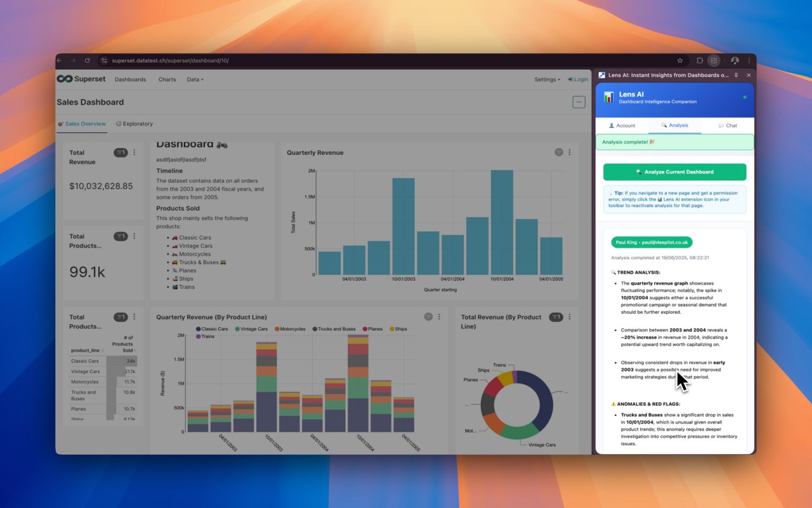Pin the Lens AI side panel
This screenshot has width=812, height=508.
click(737, 75)
